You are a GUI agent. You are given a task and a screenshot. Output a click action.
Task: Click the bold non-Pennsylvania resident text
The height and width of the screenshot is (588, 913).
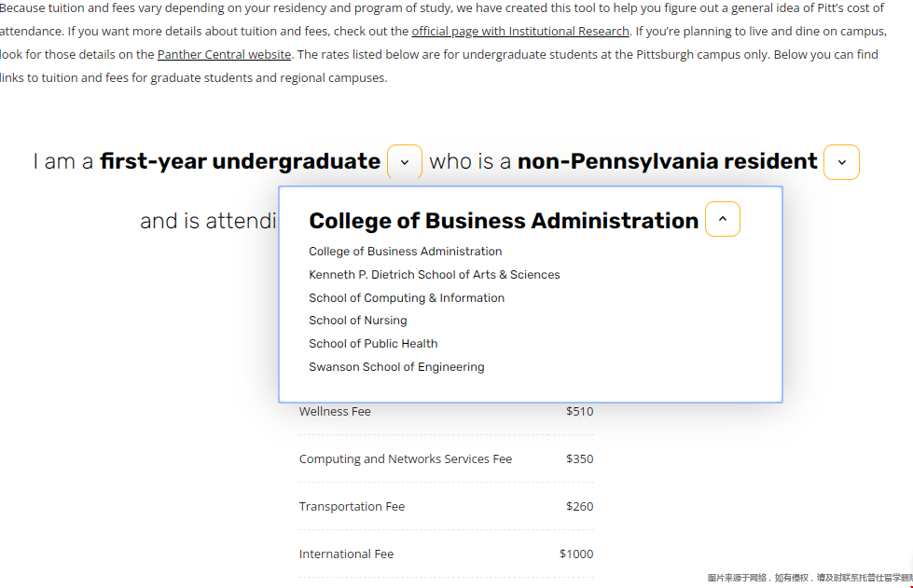(668, 162)
